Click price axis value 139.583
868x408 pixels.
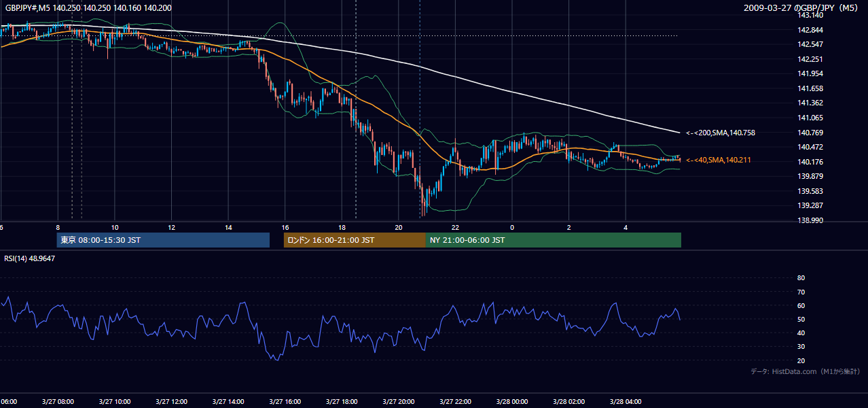tap(810, 191)
